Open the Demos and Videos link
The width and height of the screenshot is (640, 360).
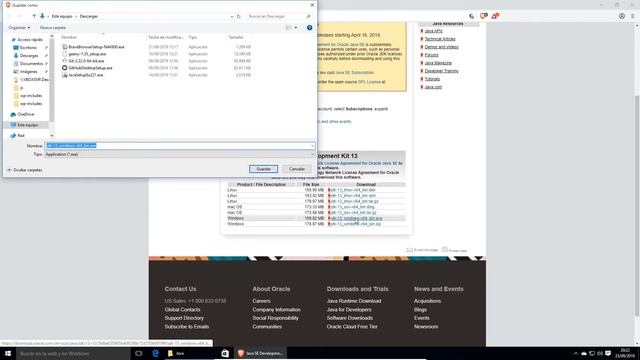click(x=441, y=47)
